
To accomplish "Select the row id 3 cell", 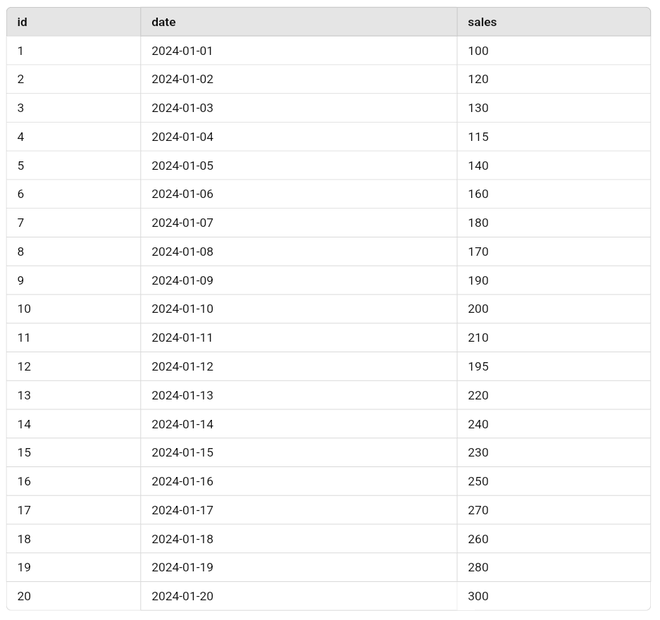I will (x=20, y=108).
